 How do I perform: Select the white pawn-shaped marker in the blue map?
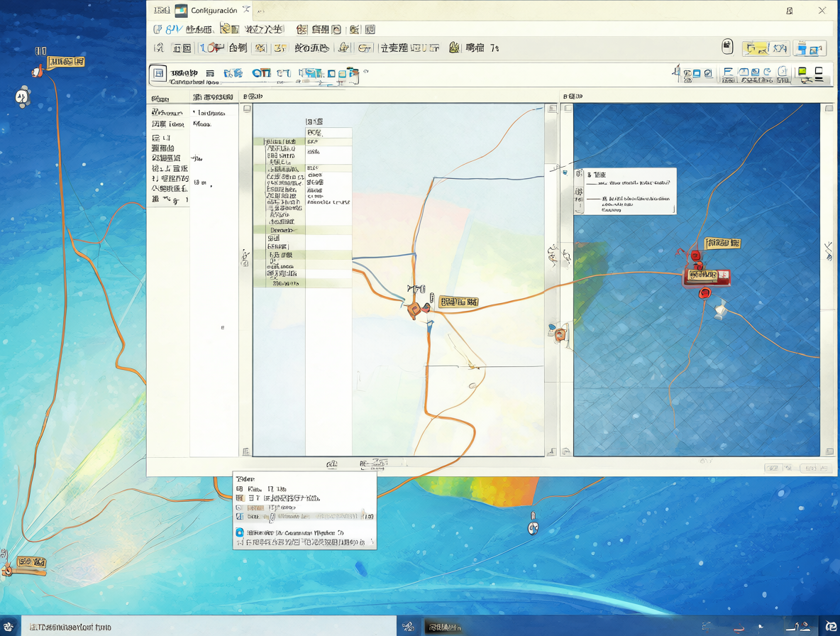[x=720, y=309]
